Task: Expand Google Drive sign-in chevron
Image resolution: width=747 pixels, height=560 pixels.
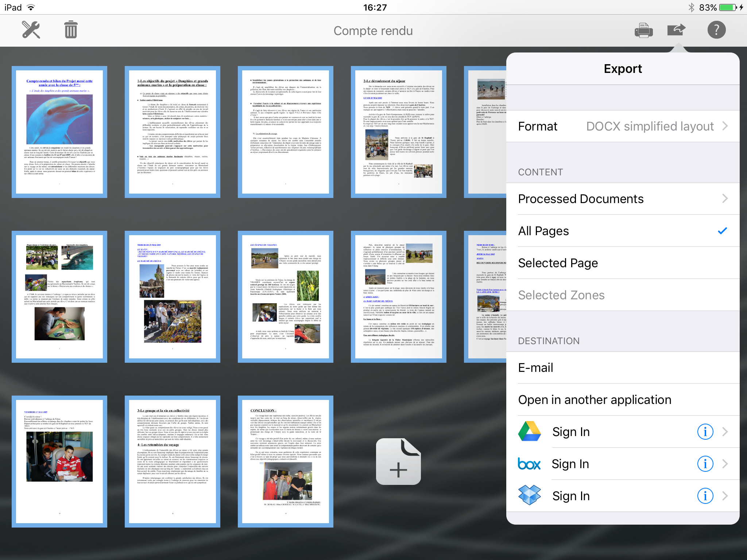Action: 725,432
